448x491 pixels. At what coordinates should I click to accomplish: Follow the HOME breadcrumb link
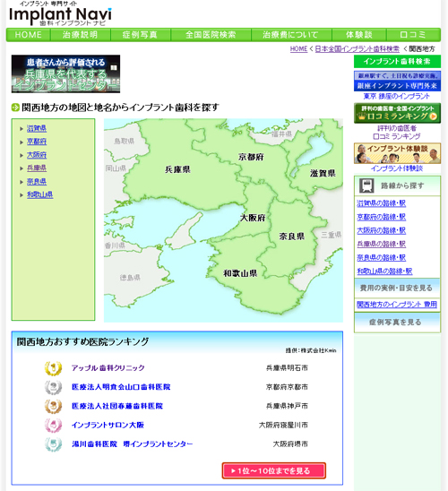(298, 49)
